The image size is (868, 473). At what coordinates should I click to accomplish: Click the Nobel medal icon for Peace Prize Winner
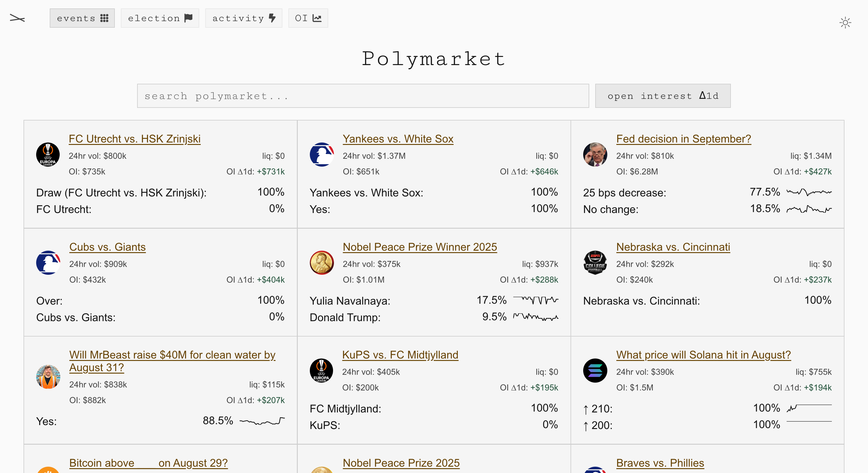322,262
